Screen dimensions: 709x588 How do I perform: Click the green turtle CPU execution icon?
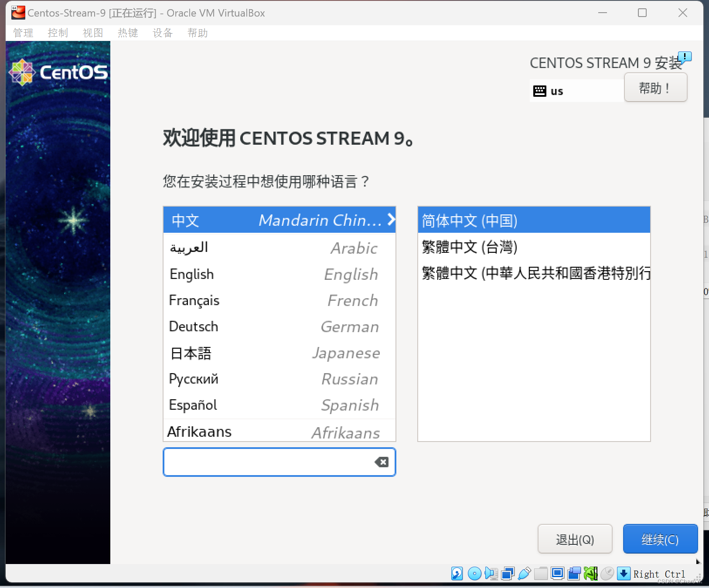click(590, 573)
